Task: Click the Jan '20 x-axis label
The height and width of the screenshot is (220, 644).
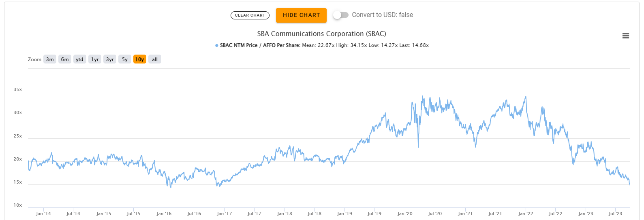Action: (405, 214)
